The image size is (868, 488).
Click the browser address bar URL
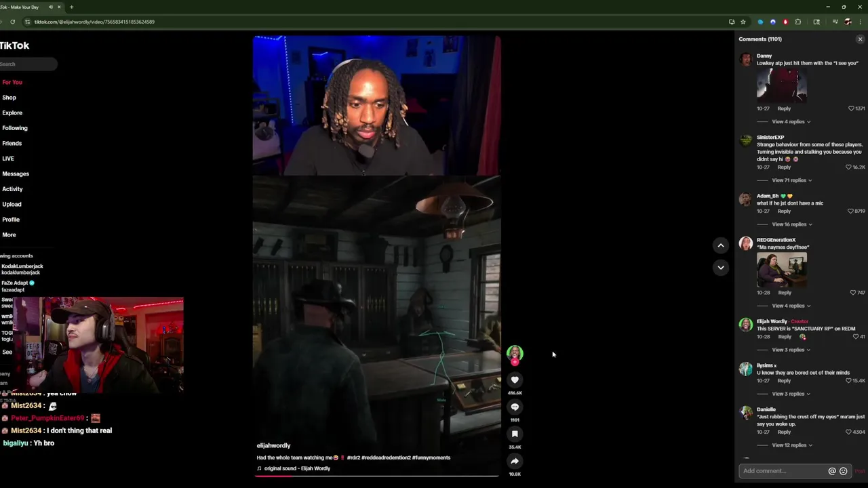coord(94,22)
